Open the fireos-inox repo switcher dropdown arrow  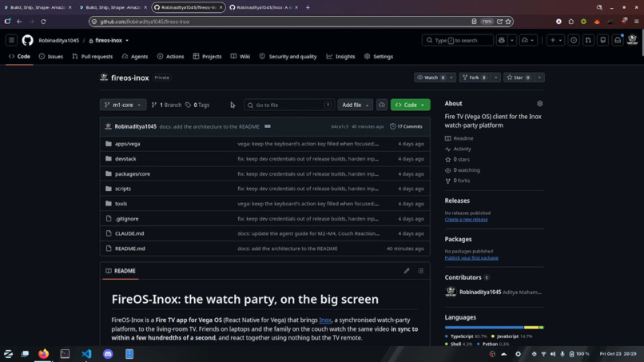click(x=127, y=40)
